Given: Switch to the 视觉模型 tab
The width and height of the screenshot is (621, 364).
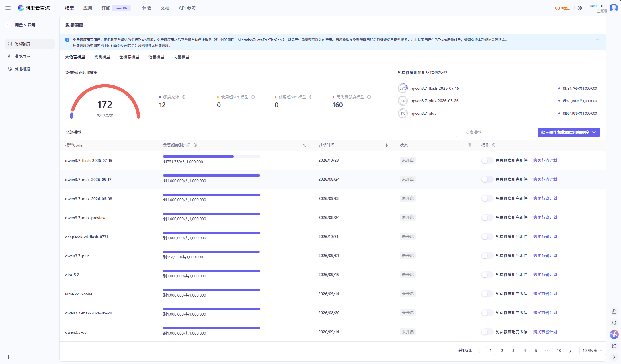Looking at the screenshot, I should click(x=102, y=57).
